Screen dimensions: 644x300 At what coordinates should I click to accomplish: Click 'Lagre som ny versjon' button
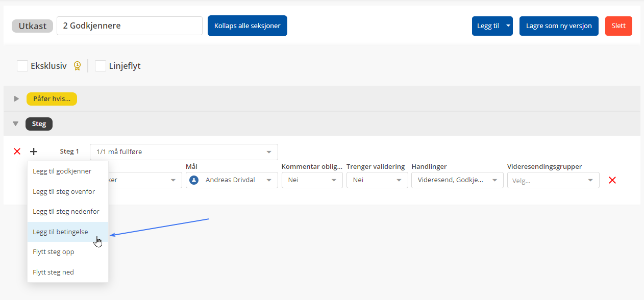point(559,26)
